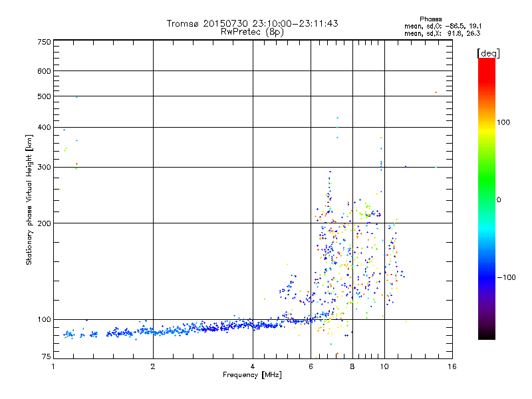Click the x-axis tick label '6'
The height and width of the screenshot is (399, 532).
point(311,366)
